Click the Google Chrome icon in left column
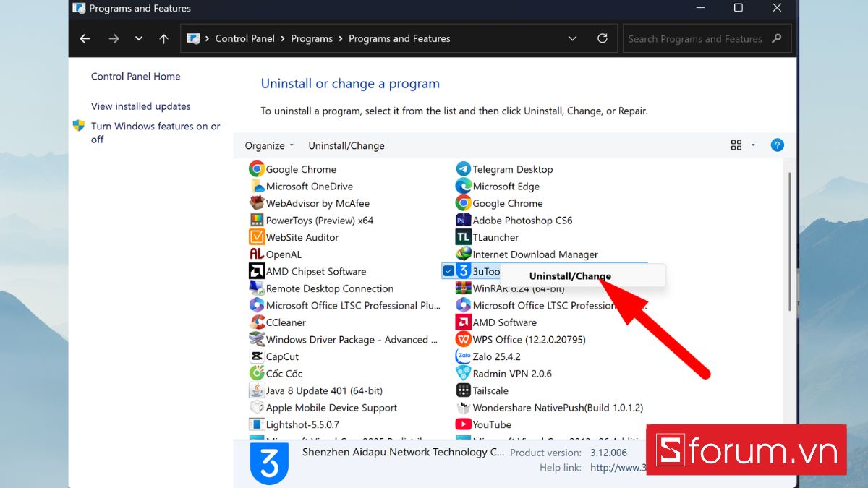868x488 pixels. pyautogui.click(x=256, y=169)
